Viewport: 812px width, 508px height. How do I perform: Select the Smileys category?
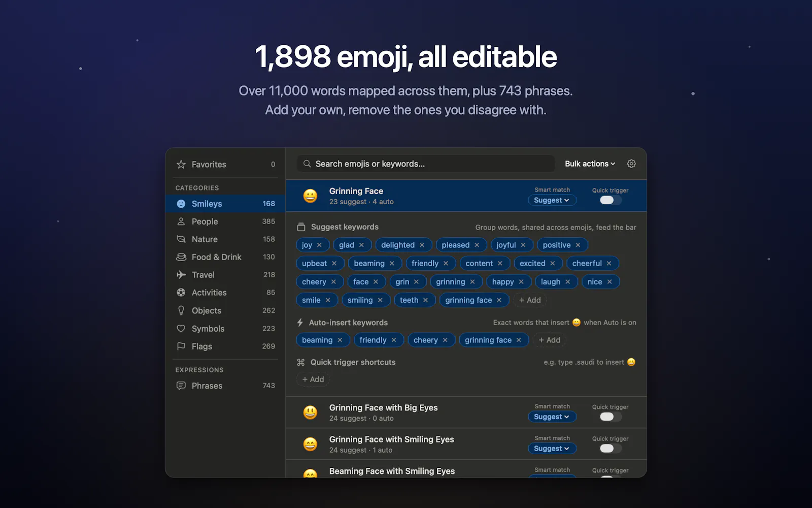(225, 204)
